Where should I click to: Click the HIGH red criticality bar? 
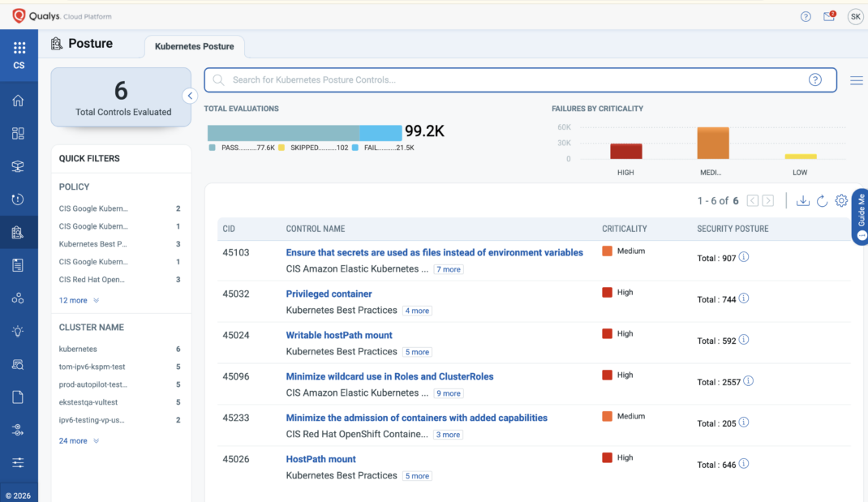point(626,151)
